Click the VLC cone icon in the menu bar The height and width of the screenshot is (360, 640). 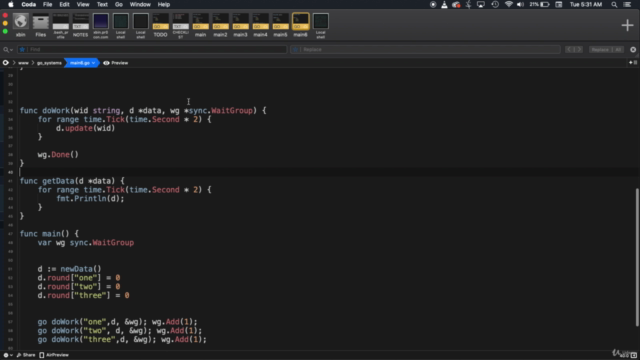[x=444, y=4]
